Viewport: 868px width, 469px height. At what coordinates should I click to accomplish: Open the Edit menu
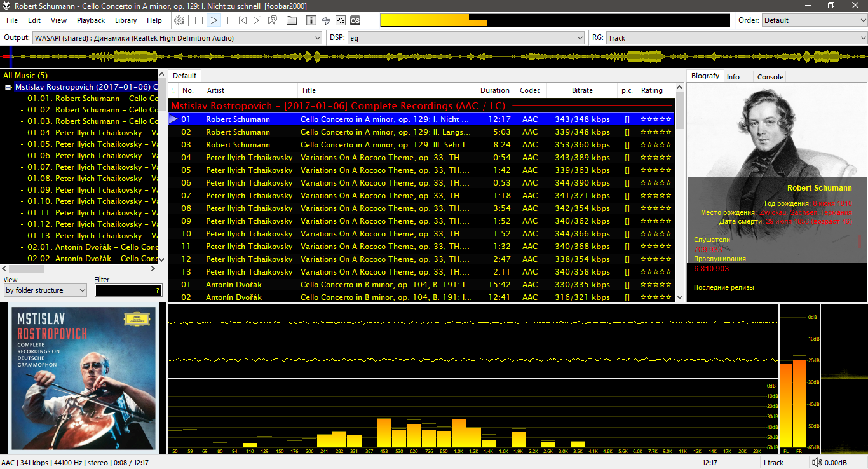click(34, 20)
